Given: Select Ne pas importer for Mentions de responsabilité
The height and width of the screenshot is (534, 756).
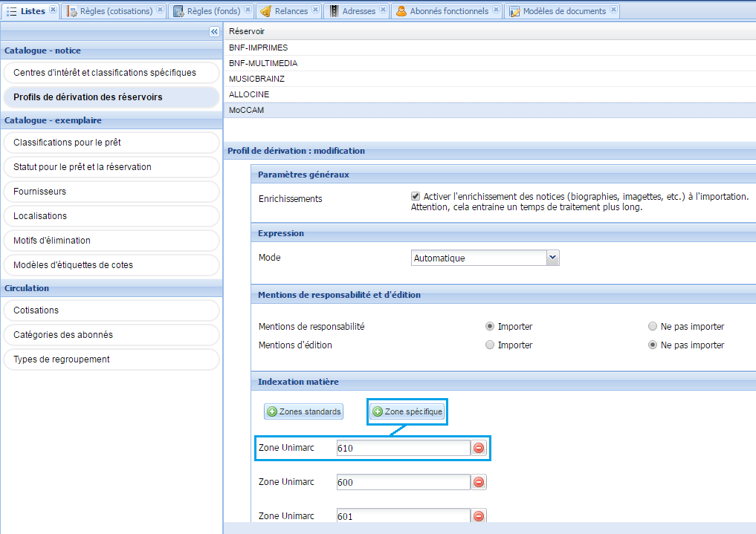Looking at the screenshot, I should [x=652, y=326].
